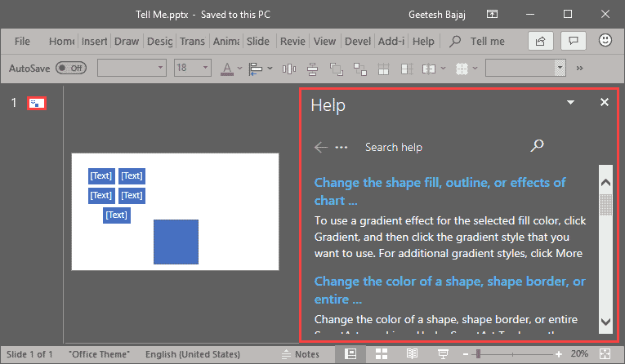Click the table insert rows icon

click(383, 69)
